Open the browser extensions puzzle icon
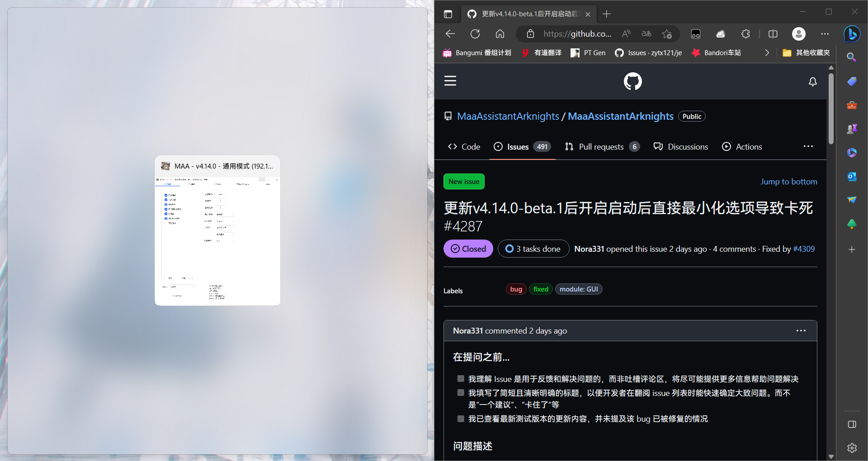The height and width of the screenshot is (461, 868). point(745,33)
